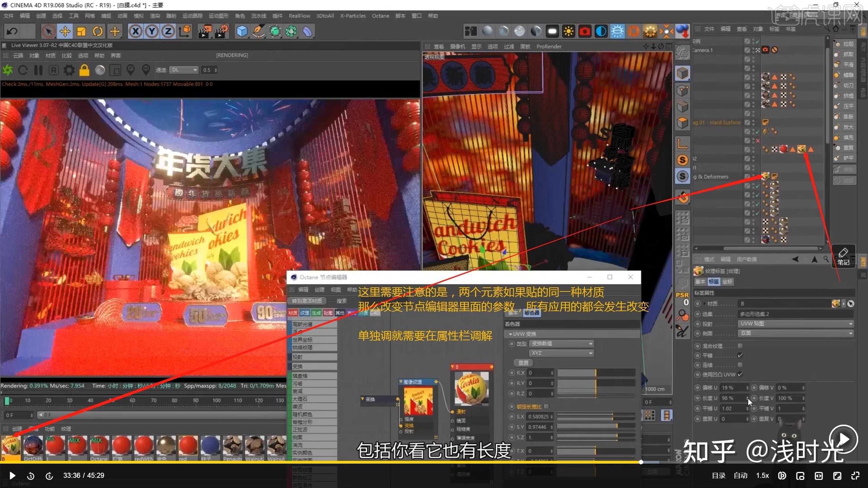Open the XYZ dropdown in UVW 变换
Viewport: 868px width, 488px height.
point(561,353)
